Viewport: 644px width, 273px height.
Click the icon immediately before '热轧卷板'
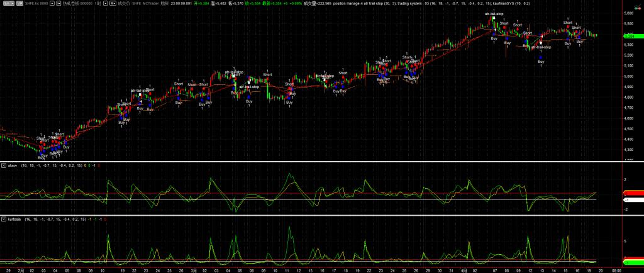tap(58, 3)
